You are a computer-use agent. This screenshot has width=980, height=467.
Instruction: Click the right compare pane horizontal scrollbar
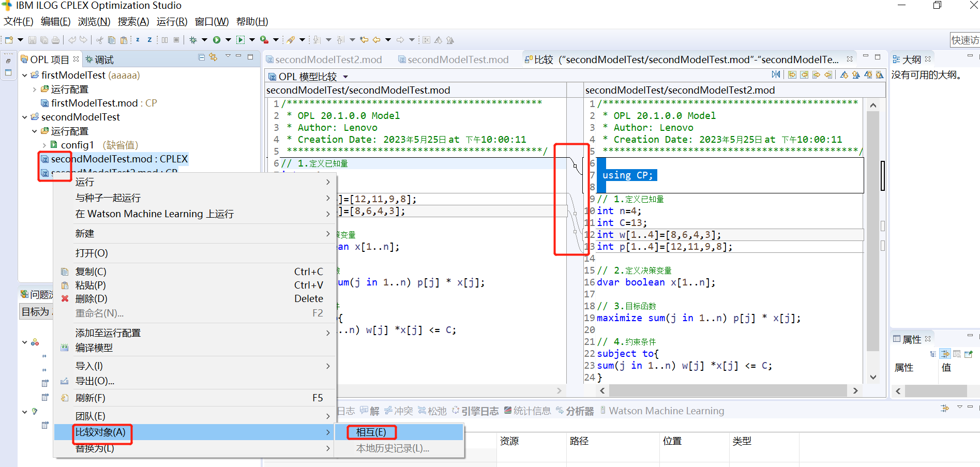click(729, 390)
